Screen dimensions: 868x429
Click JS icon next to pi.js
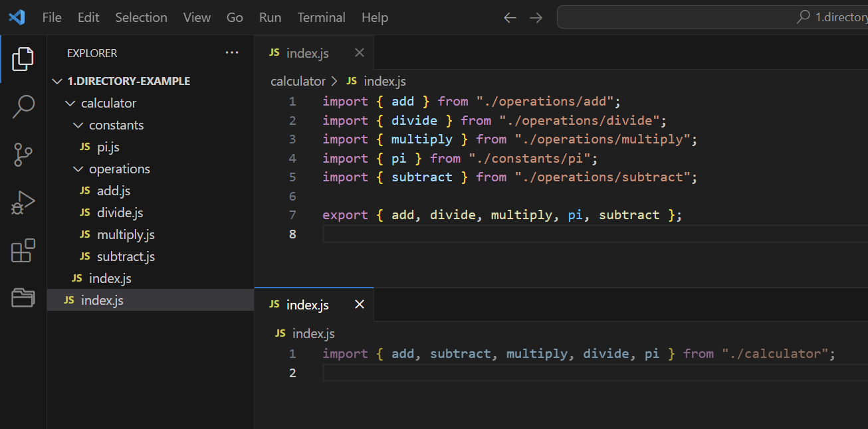[85, 147]
